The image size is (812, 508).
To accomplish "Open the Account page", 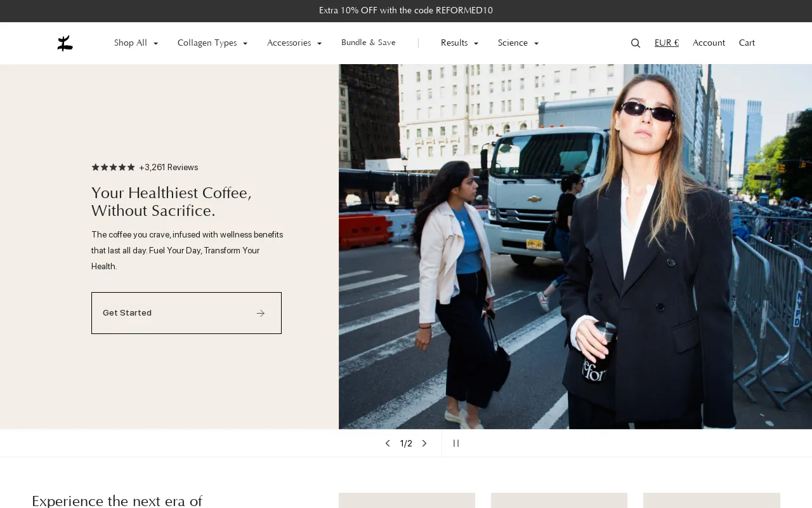I will click(709, 43).
